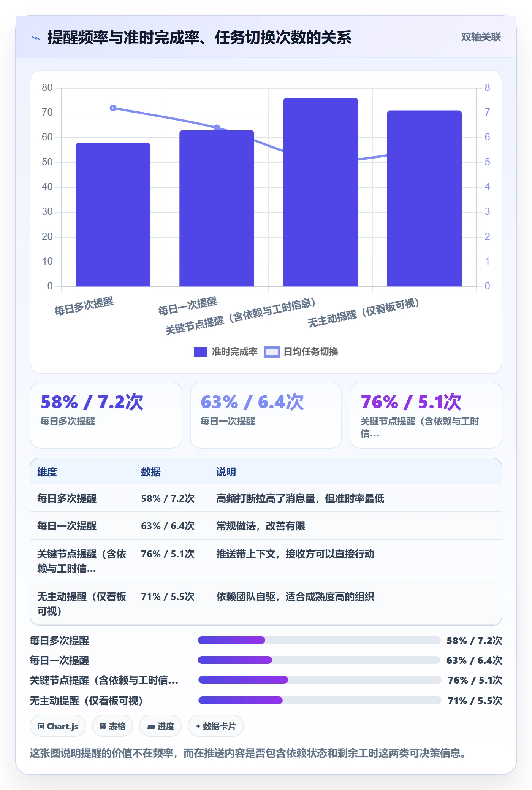Click the 数据卡片 tag chip
532x790 pixels.
(x=216, y=726)
